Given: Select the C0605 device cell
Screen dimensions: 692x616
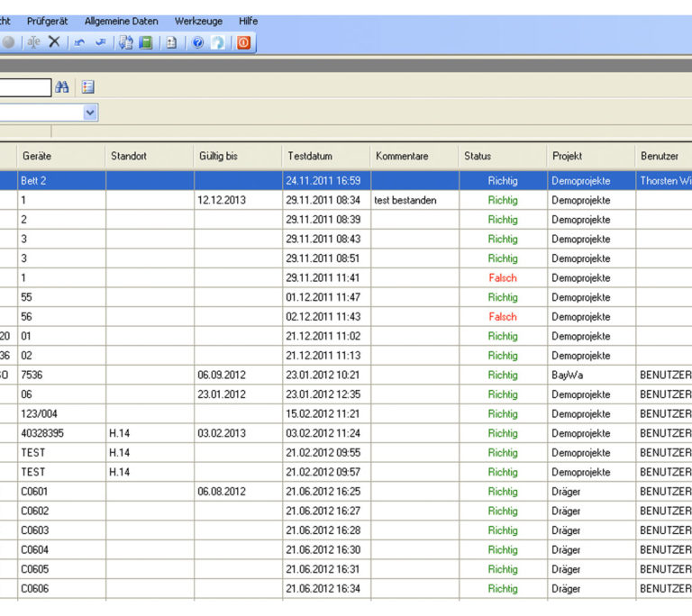Looking at the screenshot, I should coord(62,569).
